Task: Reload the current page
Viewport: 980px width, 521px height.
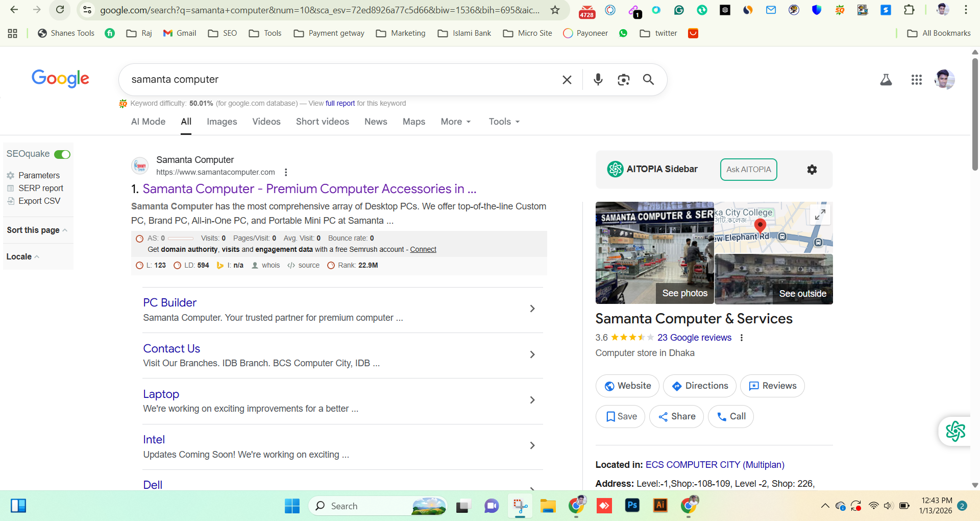Action: (60, 10)
